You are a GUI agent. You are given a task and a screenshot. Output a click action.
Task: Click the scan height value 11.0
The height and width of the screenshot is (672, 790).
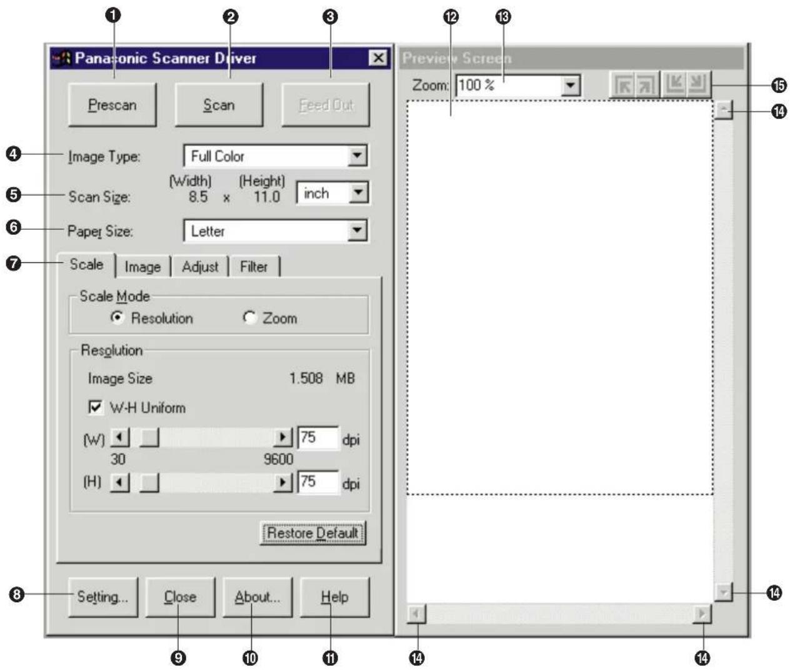pyautogui.click(x=267, y=197)
